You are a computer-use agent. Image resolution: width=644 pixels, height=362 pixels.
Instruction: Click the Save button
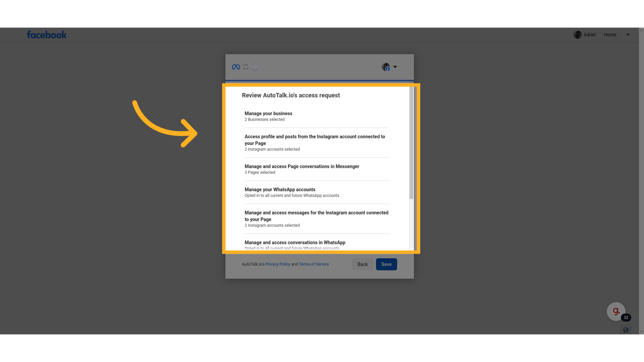386,264
